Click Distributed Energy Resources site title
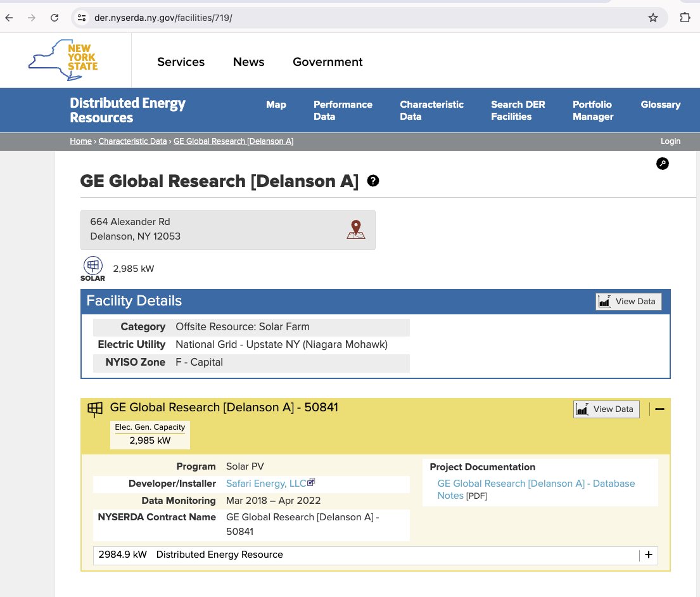The image size is (700, 597). 127,110
